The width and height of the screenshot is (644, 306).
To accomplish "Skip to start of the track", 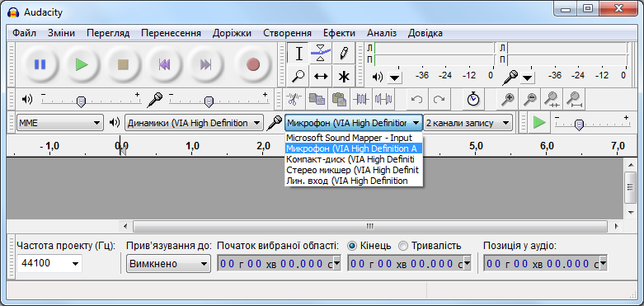I will (x=165, y=64).
